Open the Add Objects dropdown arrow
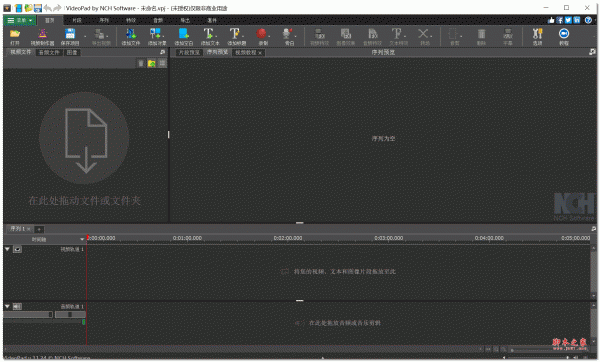Screen dimensions: 600x362 (164, 36)
